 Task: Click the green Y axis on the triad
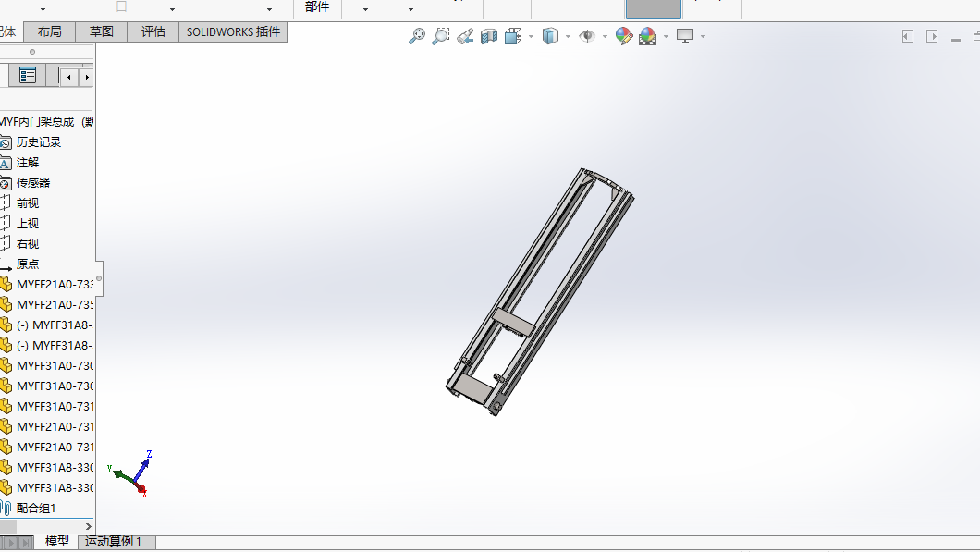(120, 474)
